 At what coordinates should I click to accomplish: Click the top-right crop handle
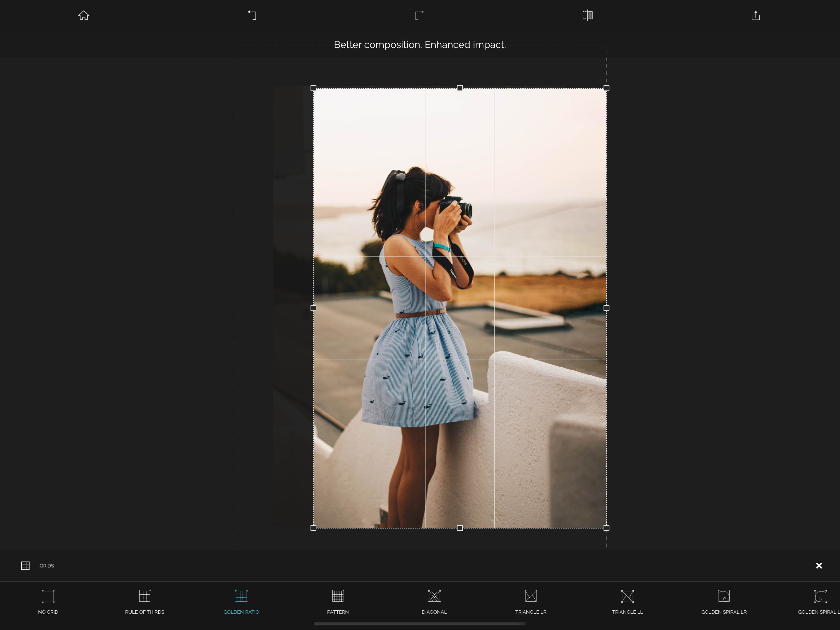[x=606, y=88]
